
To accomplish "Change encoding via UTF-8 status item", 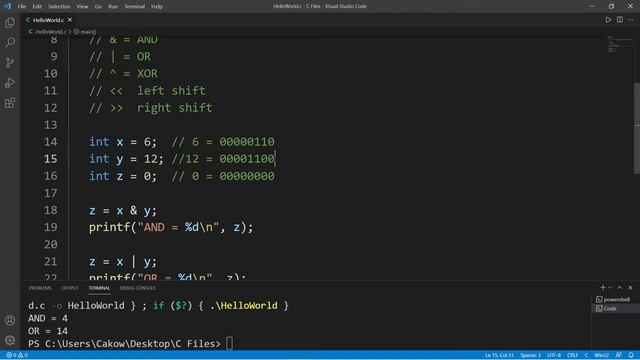I will 554,355.
